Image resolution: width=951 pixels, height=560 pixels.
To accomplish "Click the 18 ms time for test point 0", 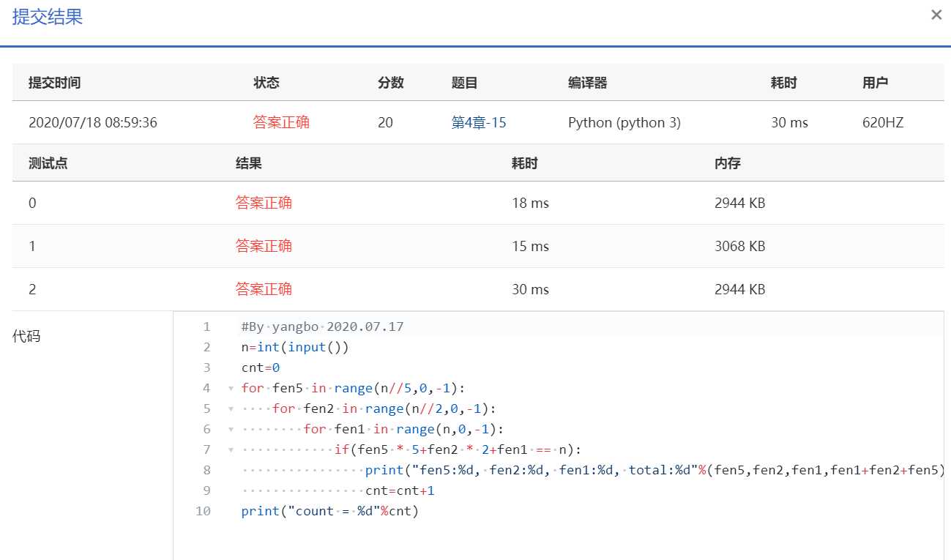I will click(530, 203).
